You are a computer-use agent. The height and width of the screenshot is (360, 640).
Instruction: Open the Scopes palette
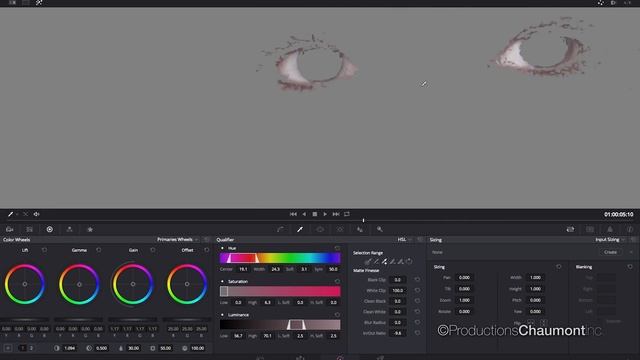tap(610, 229)
